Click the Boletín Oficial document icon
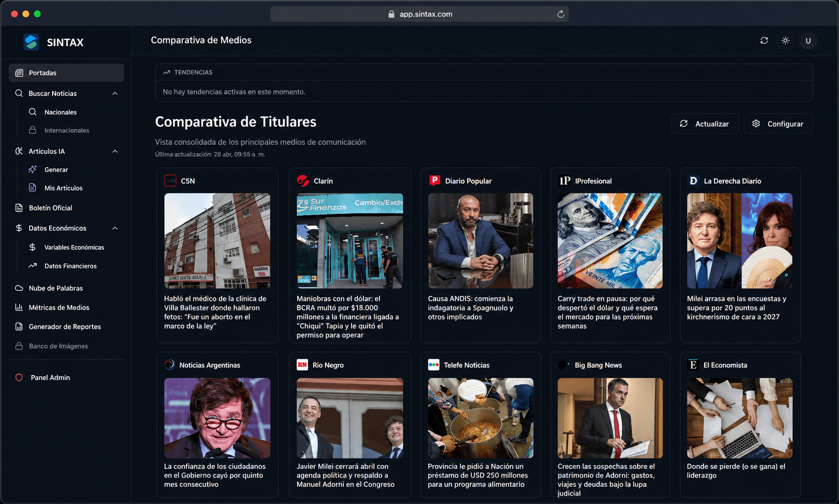The width and height of the screenshot is (839, 504). (19, 208)
